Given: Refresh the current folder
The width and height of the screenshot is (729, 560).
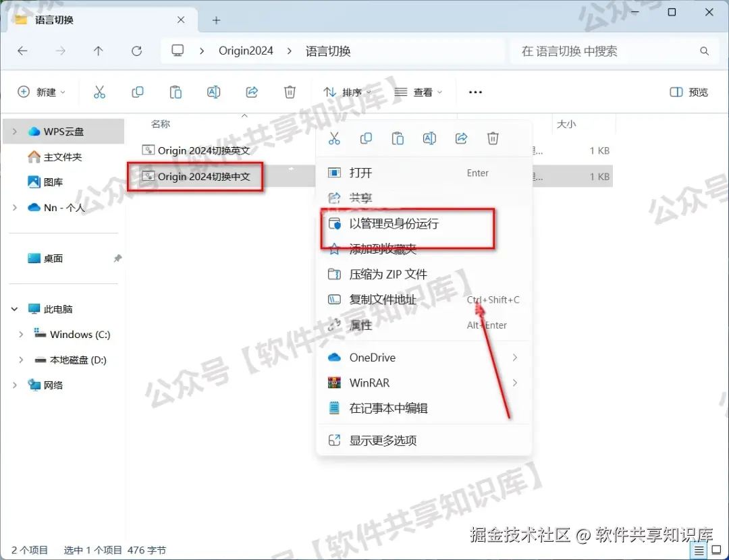Looking at the screenshot, I should pos(136,51).
